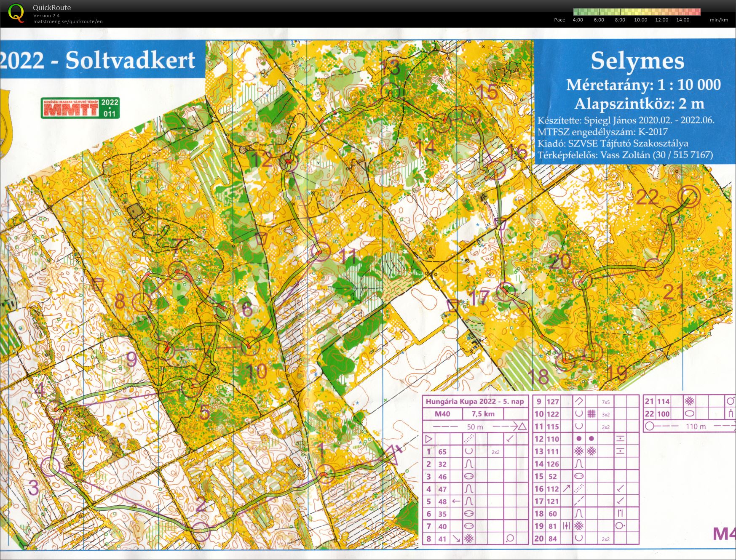The image size is (736, 560).
Task: Click the Hungária Kupa 2022 table header
Action: (x=474, y=401)
